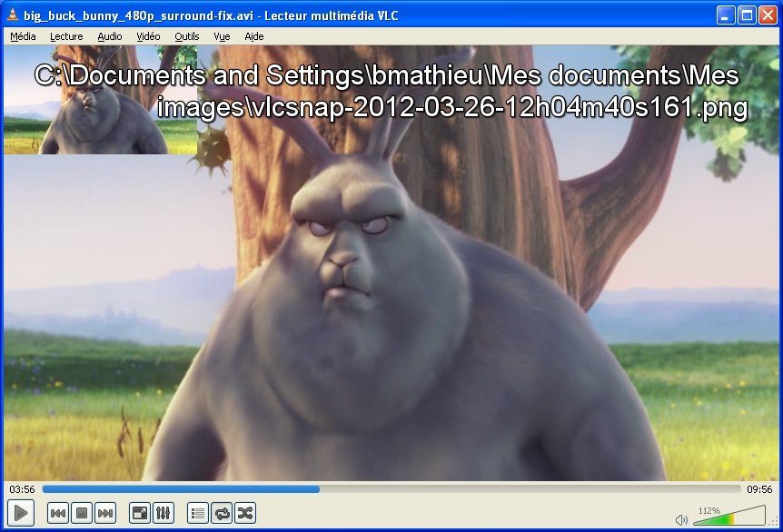This screenshot has height=532, width=783.
Task: Click the total duration 09:56 label
Action: [x=759, y=489]
